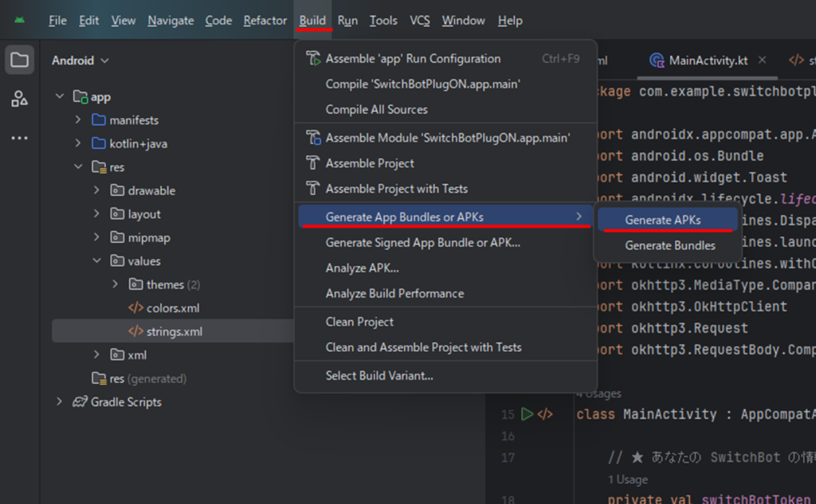Expand the Gradle Scripts node
This screenshot has height=504, width=816.
tap(59, 402)
